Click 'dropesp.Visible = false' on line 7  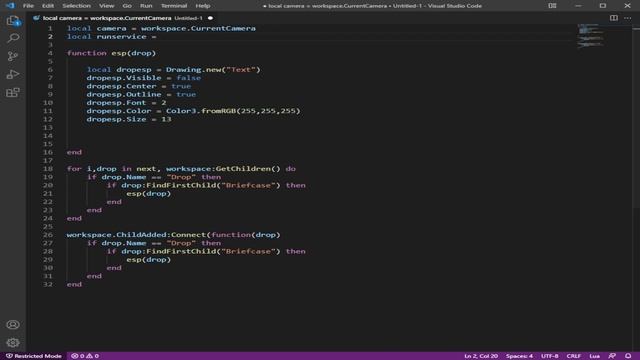[x=144, y=78]
